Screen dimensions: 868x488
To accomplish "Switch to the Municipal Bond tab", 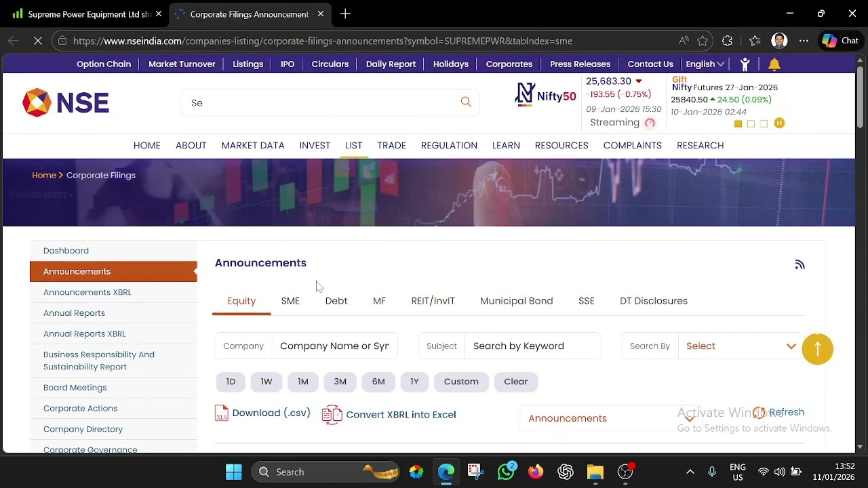I will point(517,301).
